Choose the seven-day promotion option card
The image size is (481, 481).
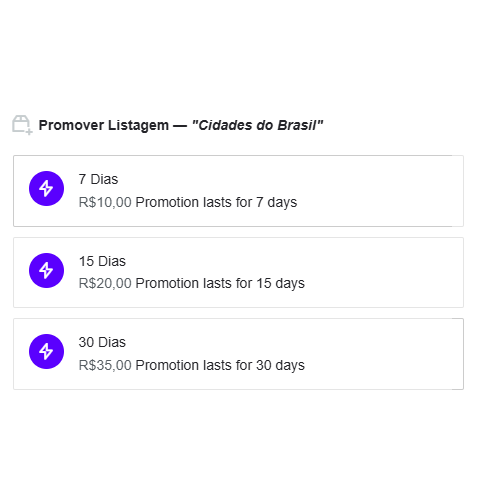tap(238, 191)
